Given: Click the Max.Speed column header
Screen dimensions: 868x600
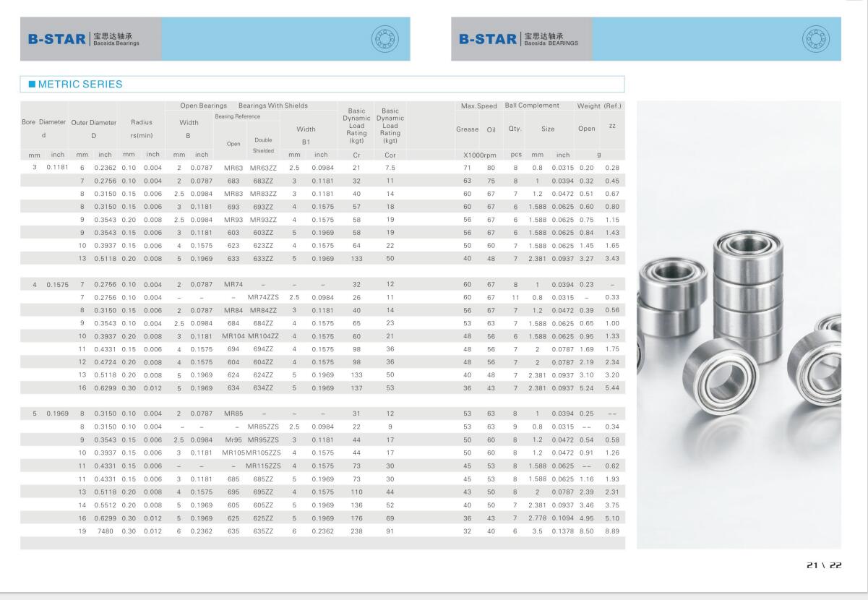Looking at the screenshot, I should tap(478, 106).
